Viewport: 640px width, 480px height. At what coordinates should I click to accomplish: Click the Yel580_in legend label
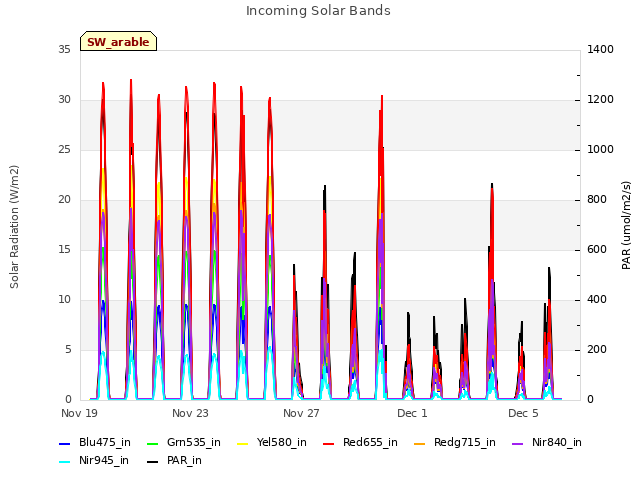pyautogui.click(x=282, y=442)
